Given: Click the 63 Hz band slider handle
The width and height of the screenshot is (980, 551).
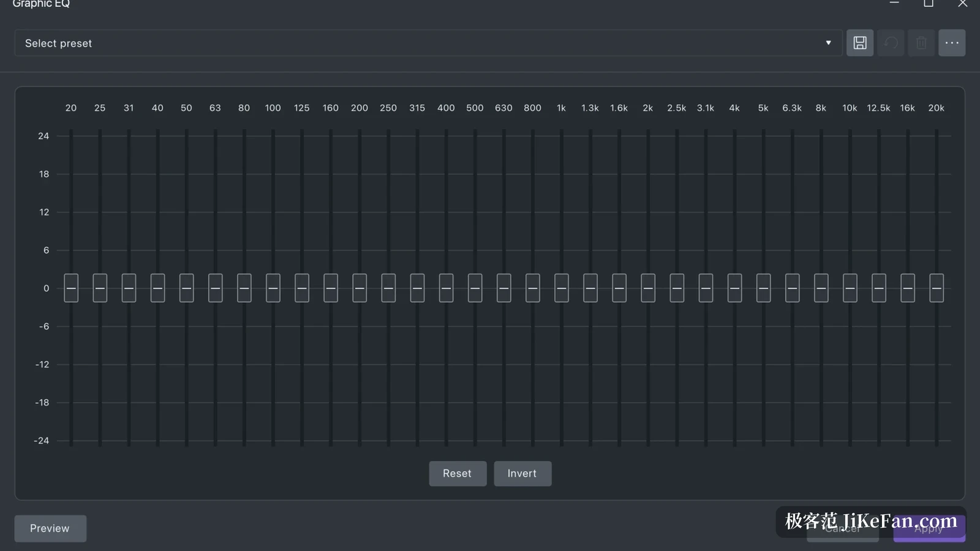Looking at the screenshot, I should point(216,288).
